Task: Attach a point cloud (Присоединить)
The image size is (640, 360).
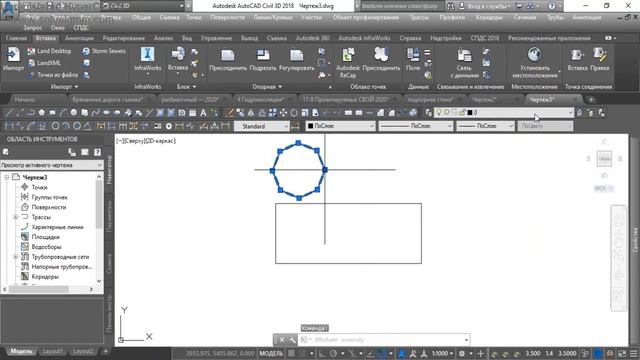Action: tap(381, 60)
